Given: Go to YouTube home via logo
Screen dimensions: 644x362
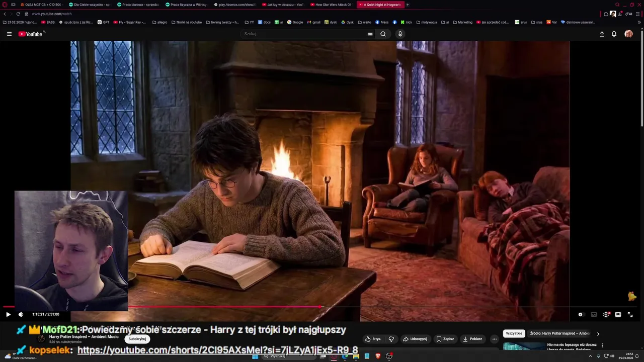Looking at the screenshot, I should click(x=30, y=34).
